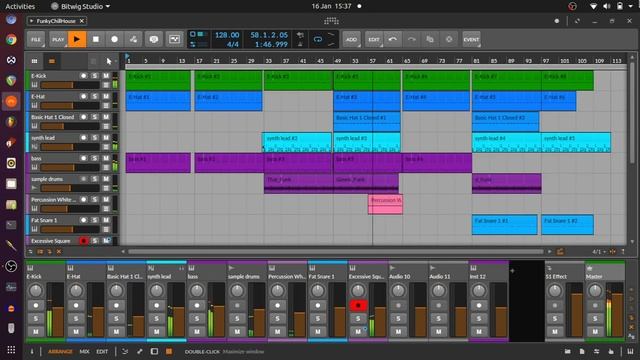Show the clip launcher panel icon
This screenshot has height=360, width=640.
[34, 61]
